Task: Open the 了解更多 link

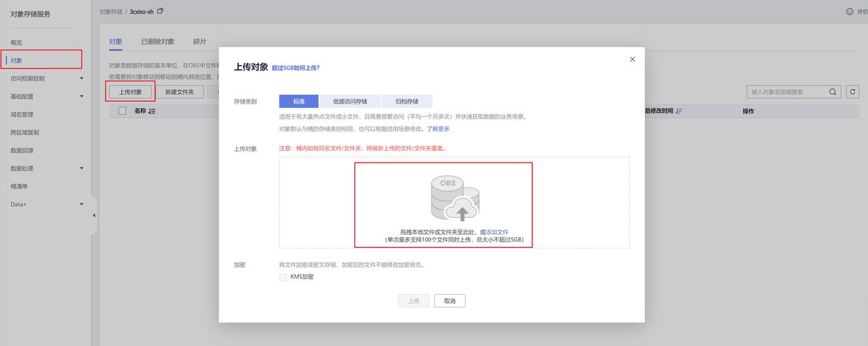Action: tap(438, 129)
